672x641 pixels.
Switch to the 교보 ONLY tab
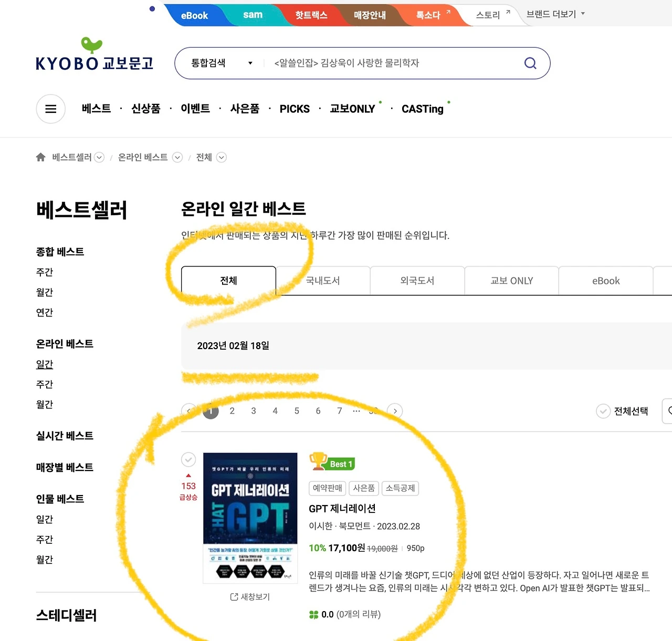pos(512,281)
